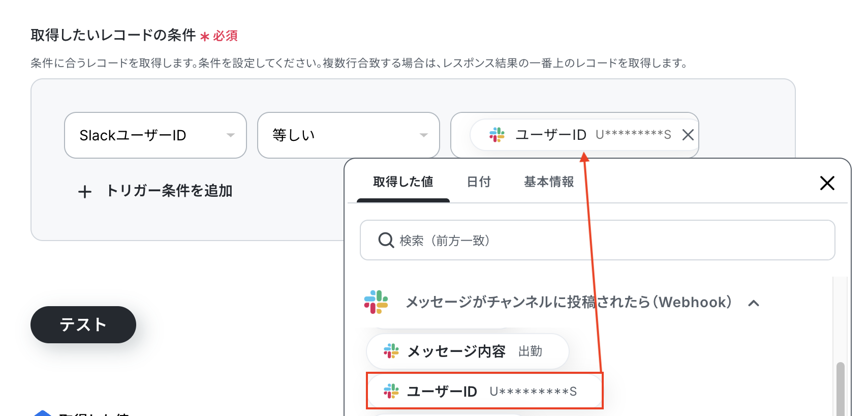Switch to the 基本情報 tab
The height and width of the screenshot is (416, 868).
coord(549,182)
